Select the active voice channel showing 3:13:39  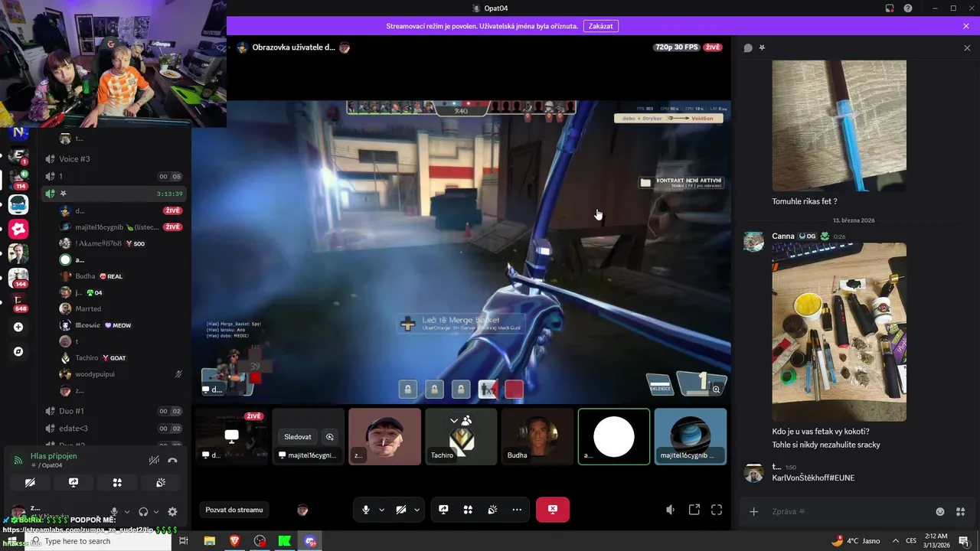point(113,194)
